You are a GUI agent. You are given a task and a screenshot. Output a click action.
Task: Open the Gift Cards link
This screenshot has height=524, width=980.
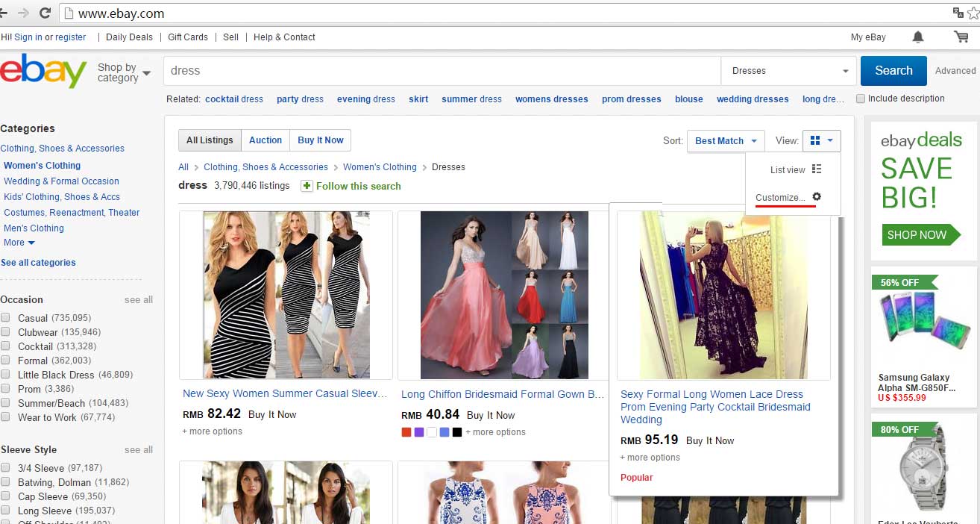click(x=188, y=37)
